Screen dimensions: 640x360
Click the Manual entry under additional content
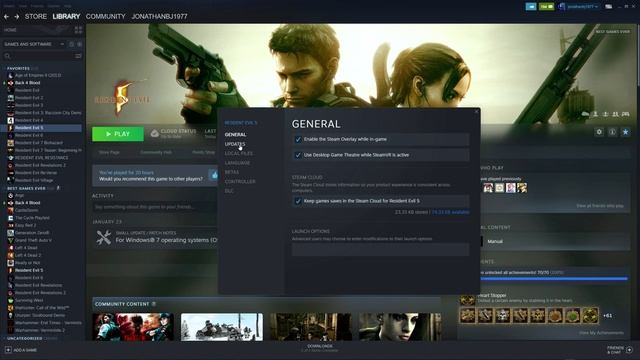495,241
